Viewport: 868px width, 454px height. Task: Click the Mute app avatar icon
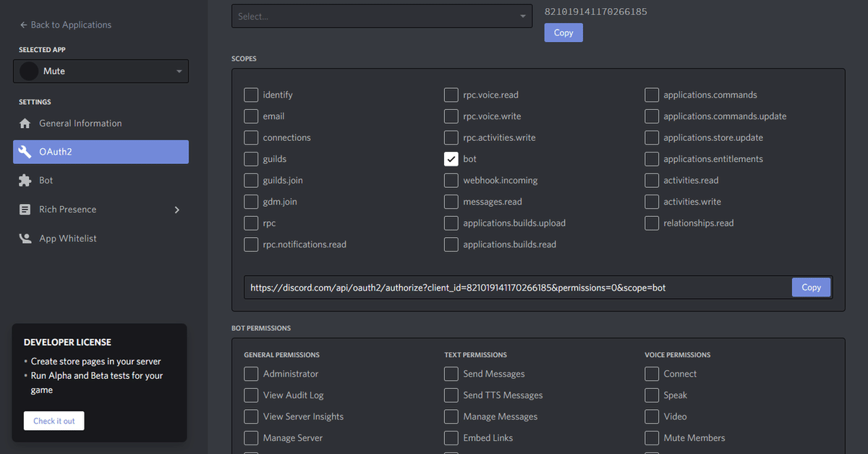(x=29, y=72)
